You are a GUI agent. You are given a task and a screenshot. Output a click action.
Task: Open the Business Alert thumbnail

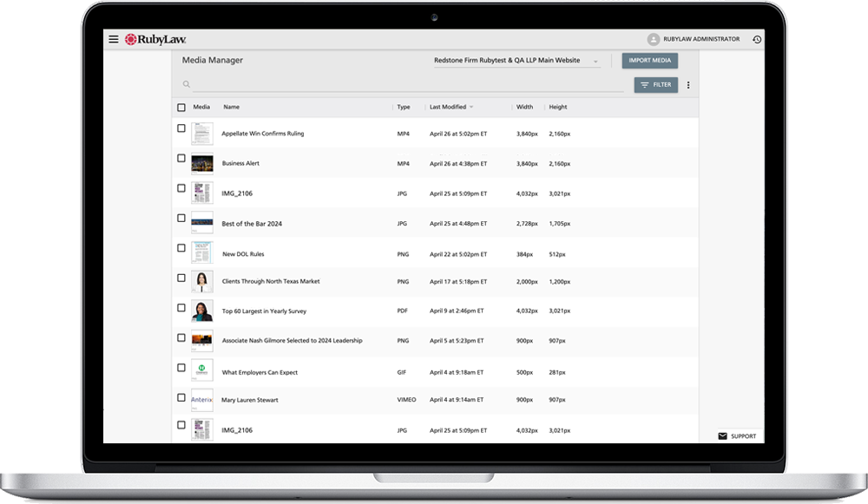pyautogui.click(x=202, y=164)
